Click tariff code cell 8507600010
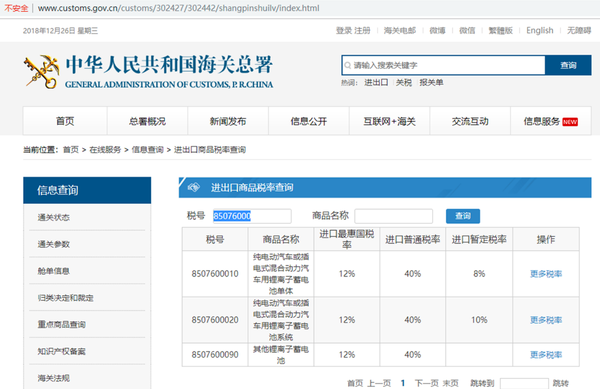Image resolution: width=600 pixels, height=389 pixels. tap(215, 274)
